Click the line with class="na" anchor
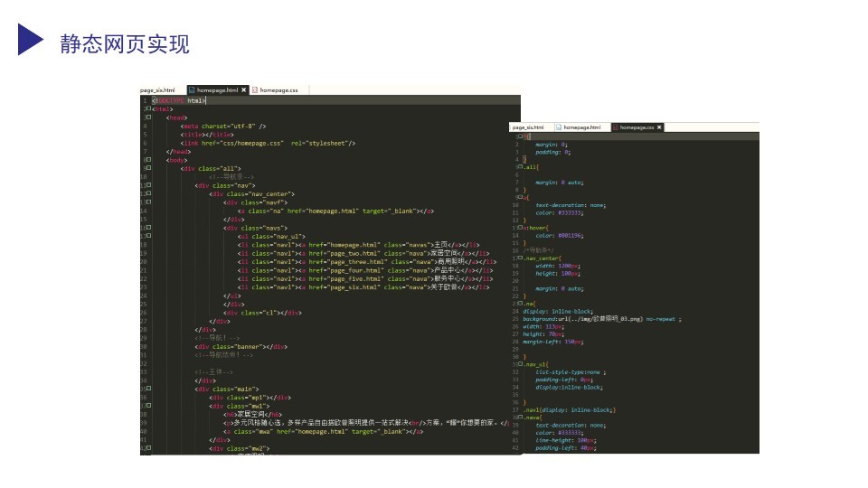Image resolution: width=868 pixels, height=488 pixels. tap(336, 211)
